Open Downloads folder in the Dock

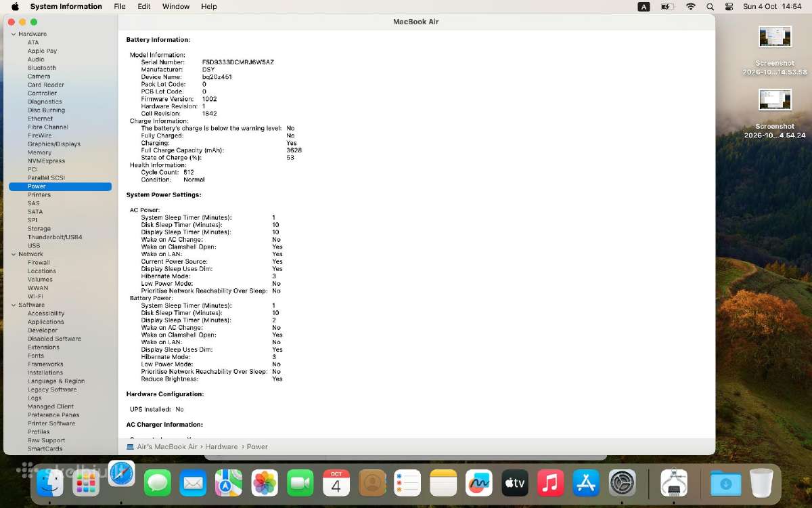(x=725, y=484)
